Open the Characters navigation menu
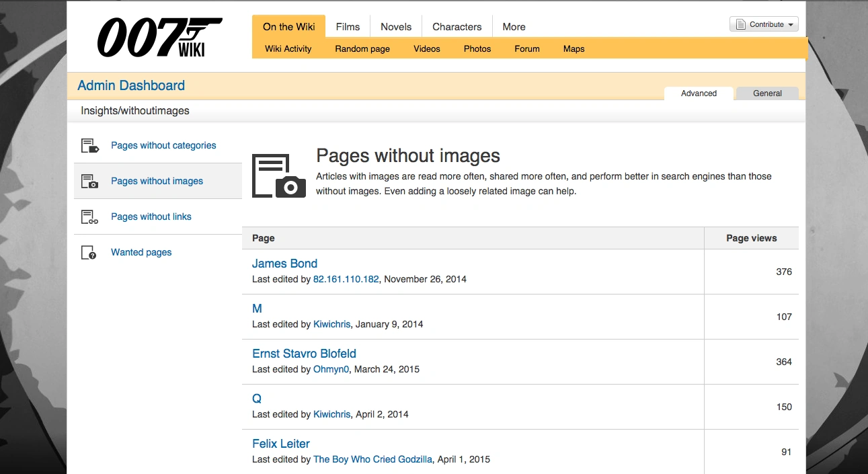Viewport: 868px width, 474px height. (457, 27)
